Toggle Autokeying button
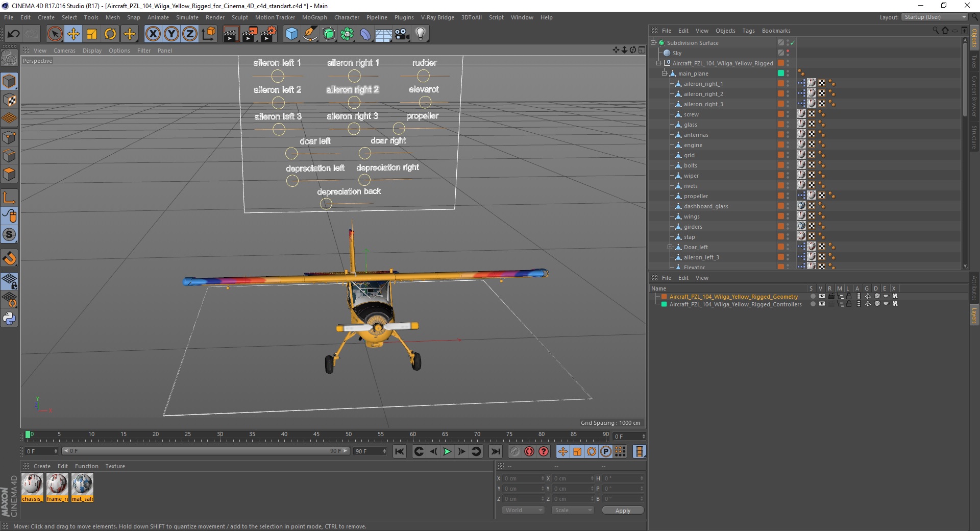Viewport: 980px width, 531px height. (529, 451)
